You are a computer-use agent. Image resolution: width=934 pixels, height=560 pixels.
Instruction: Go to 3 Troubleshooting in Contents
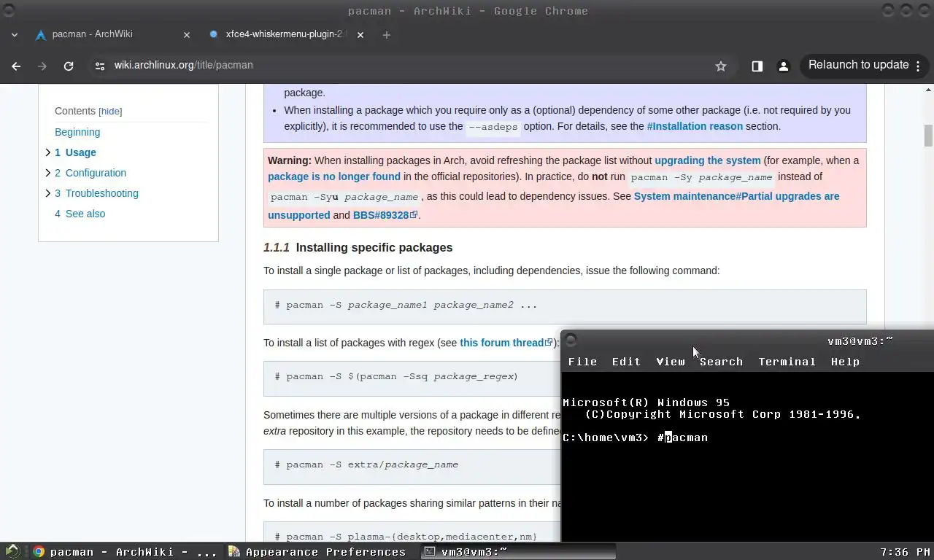coord(96,193)
